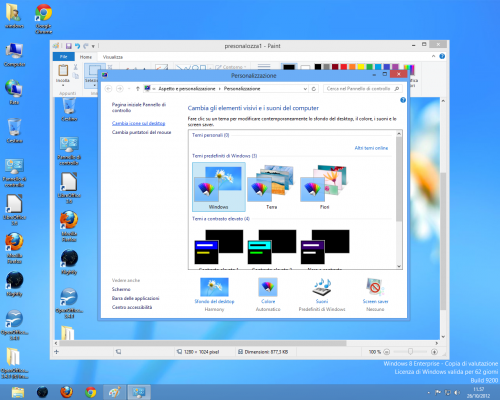Open recent locations arrow beside Forward button

pos(129,89)
